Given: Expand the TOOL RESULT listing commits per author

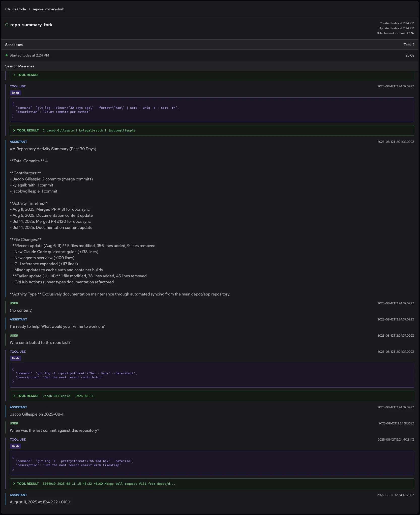Looking at the screenshot, I should click(28, 130).
